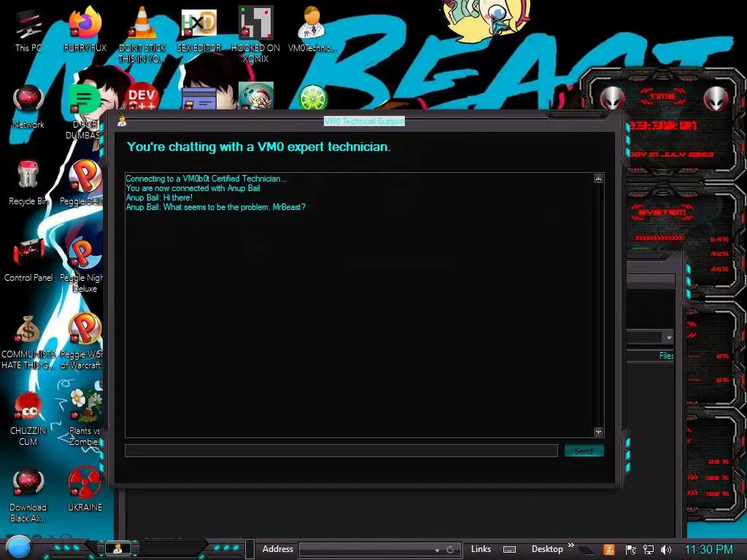The image size is (747, 560).
Task: Open the Desktop toolbar
Action: coord(547,549)
